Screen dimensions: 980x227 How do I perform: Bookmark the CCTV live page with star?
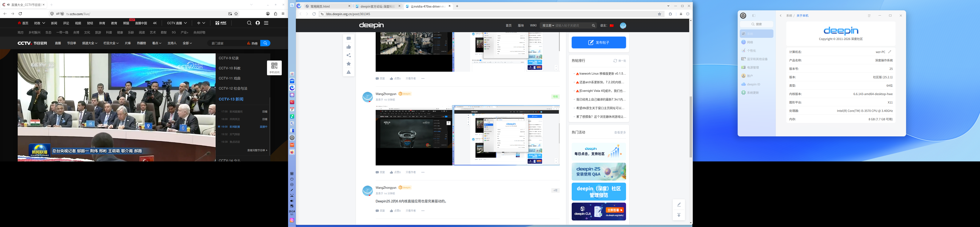click(236, 14)
